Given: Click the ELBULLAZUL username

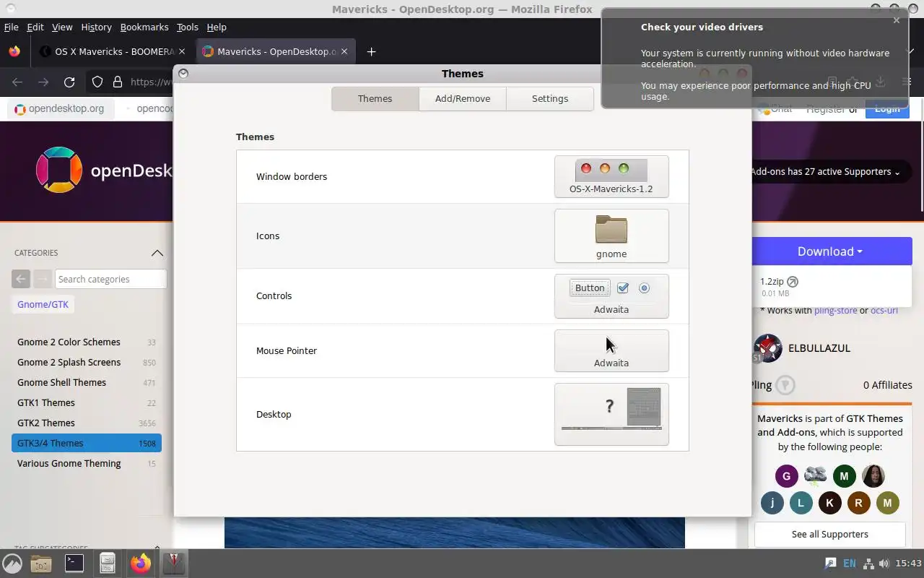Looking at the screenshot, I should 819,348.
